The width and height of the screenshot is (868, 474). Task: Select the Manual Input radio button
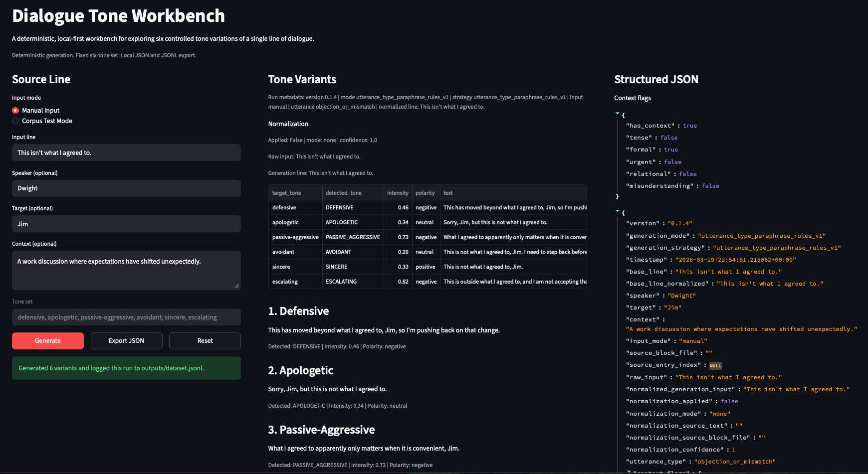point(15,111)
